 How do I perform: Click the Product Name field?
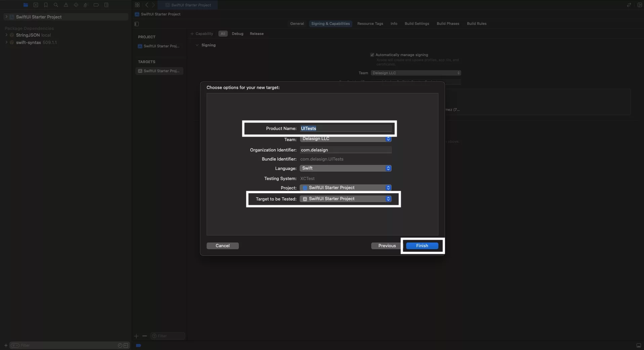[346, 128]
